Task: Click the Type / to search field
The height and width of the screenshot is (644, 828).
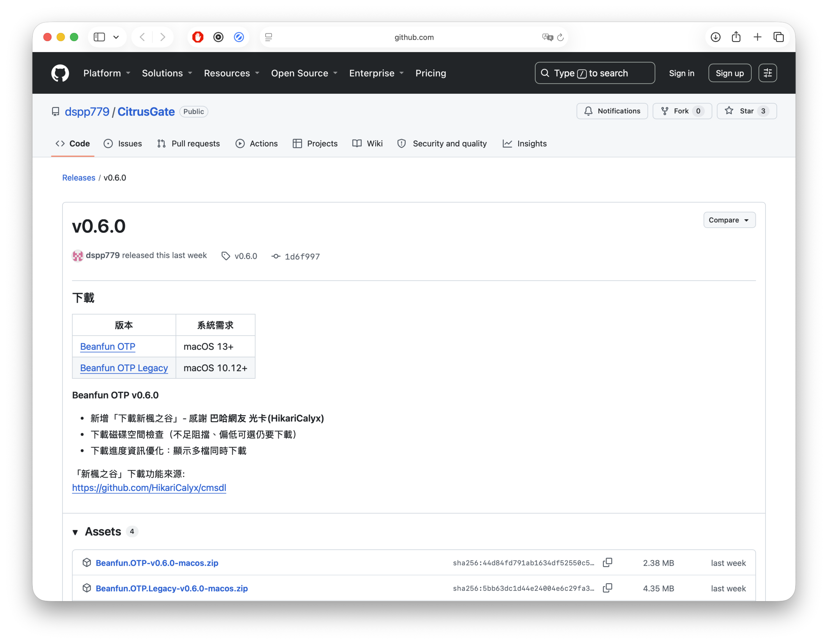Action: point(594,73)
